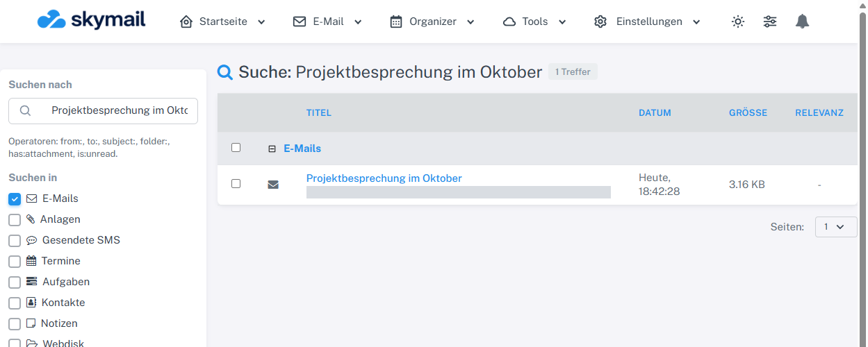Open the Projektbesprechung im Oktober email
This screenshot has height=347, width=868.
point(384,178)
